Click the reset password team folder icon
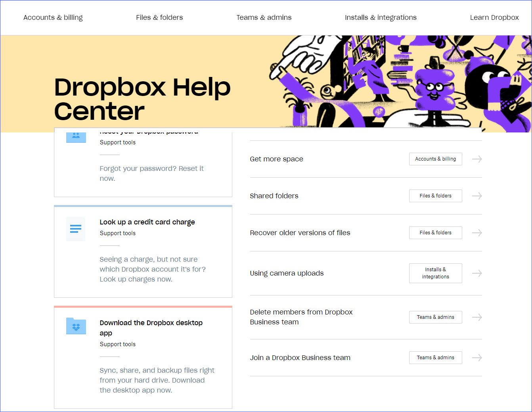The width and height of the screenshot is (532, 412). 76,137
